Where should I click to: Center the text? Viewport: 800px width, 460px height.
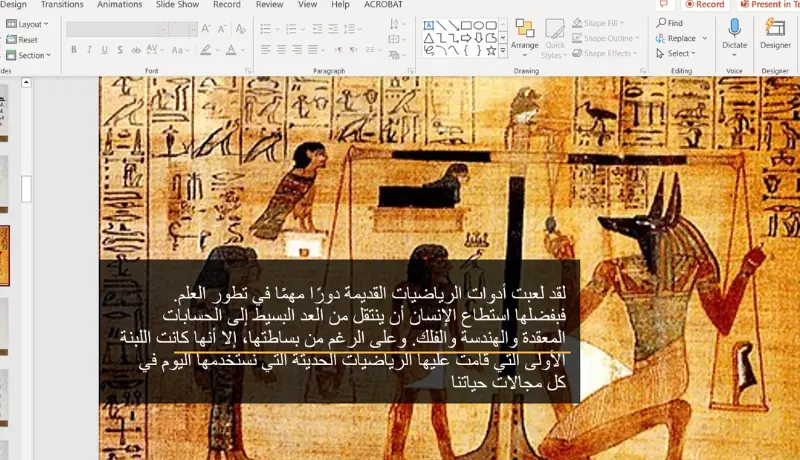point(282,50)
